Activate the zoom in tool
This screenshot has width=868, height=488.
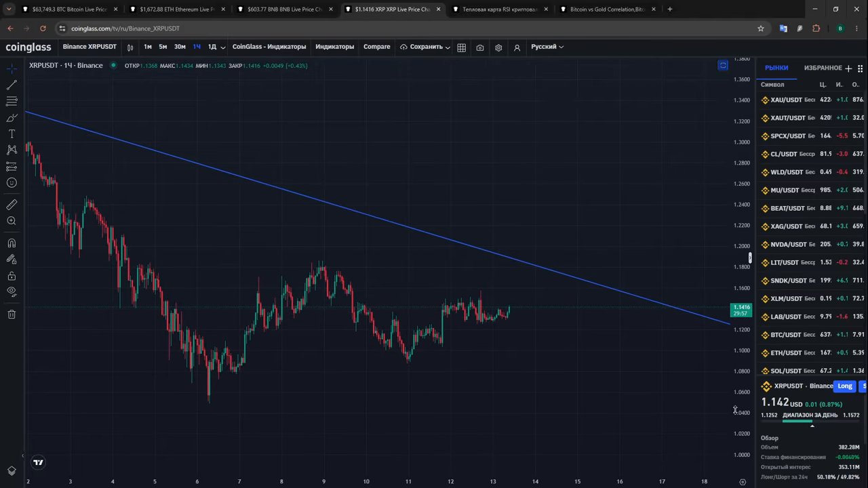tap(12, 221)
